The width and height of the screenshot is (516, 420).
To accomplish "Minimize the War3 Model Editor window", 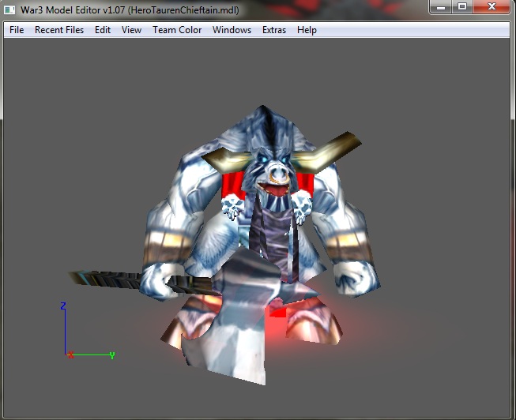I will click(x=441, y=7).
